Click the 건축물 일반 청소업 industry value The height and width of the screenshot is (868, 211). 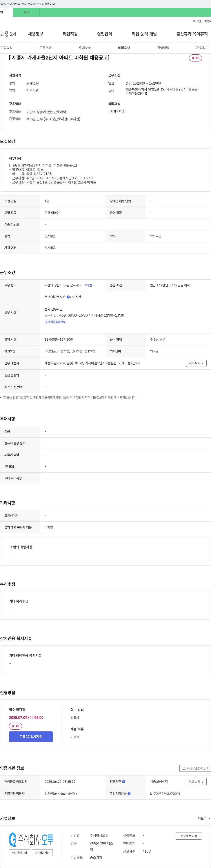pos(102,846)
